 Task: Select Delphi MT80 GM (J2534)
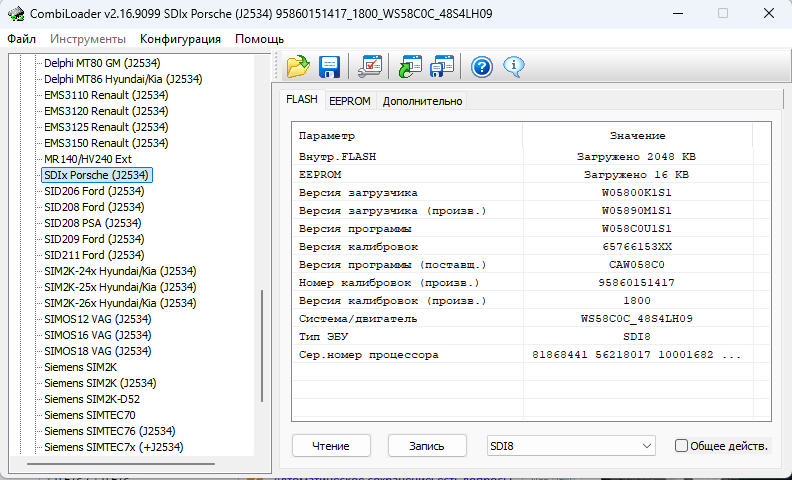pyautogui.click(x=102, y=63)
